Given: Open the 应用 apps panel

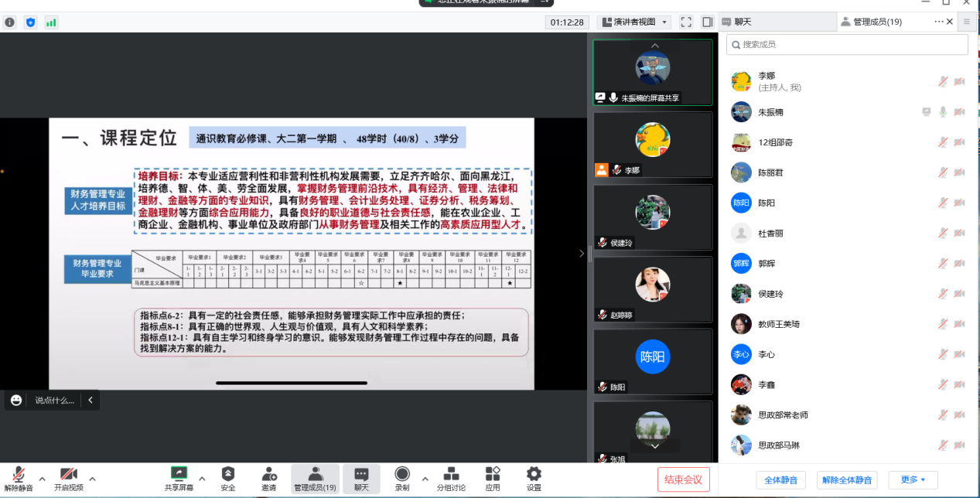Looking at the screenshot, I should (493, 478).
